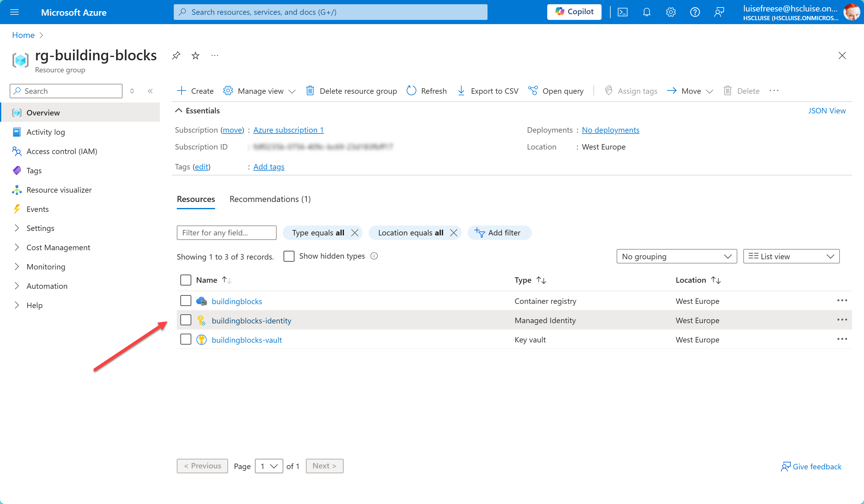Click the Key vault buildingblocks-vault icon
This screenshot has height=504, width=864.
click(x=202, y=340)
